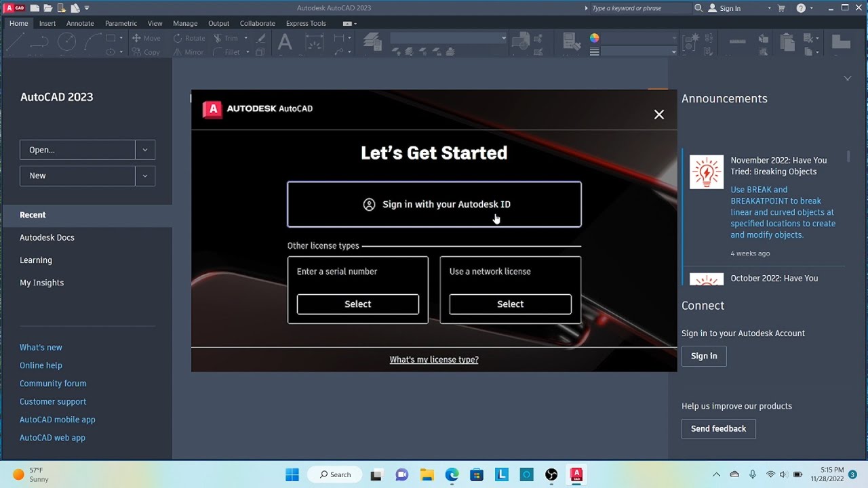868x488 pixels.
Task: Open the AutoCAD mobile app link
Action: pos(58,420)
